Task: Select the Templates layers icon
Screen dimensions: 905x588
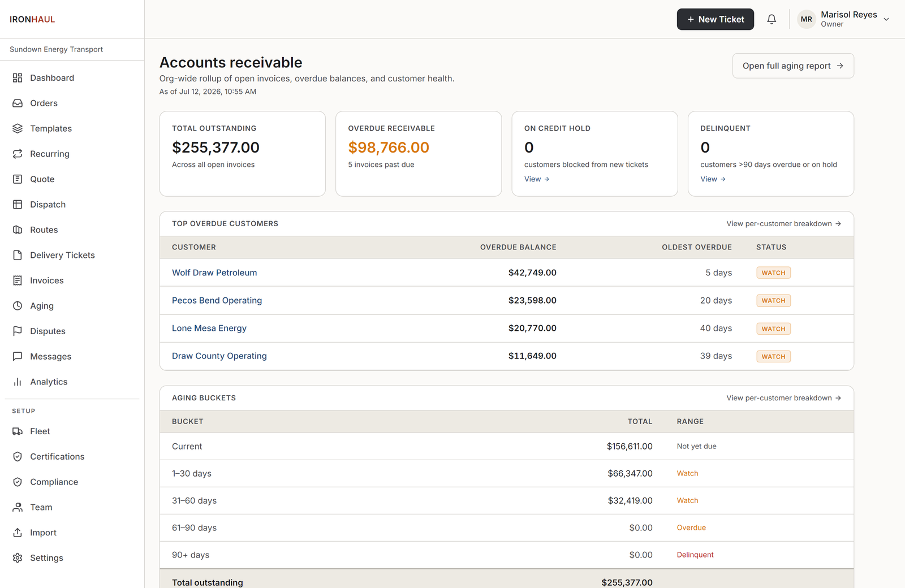Action: [x=18, y=128]
